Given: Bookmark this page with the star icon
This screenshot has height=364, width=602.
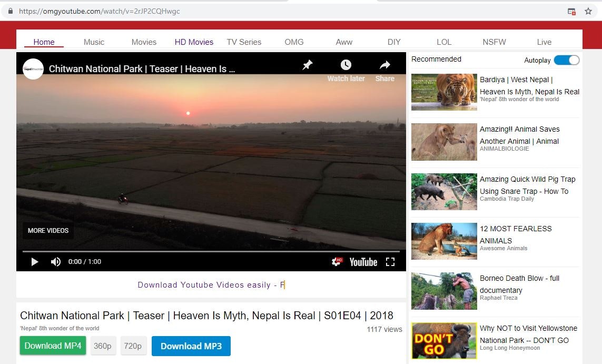Looking at the screenshot, I should point(589,10).
